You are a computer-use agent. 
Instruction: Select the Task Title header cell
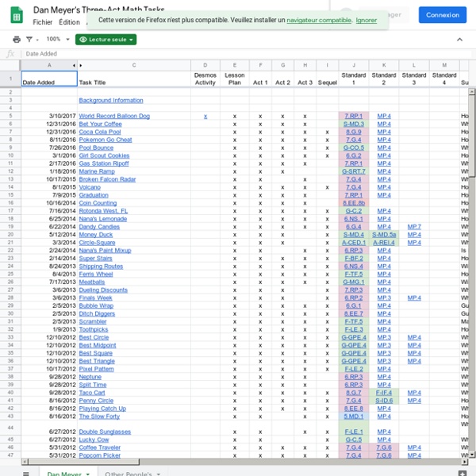click(134, 79)
